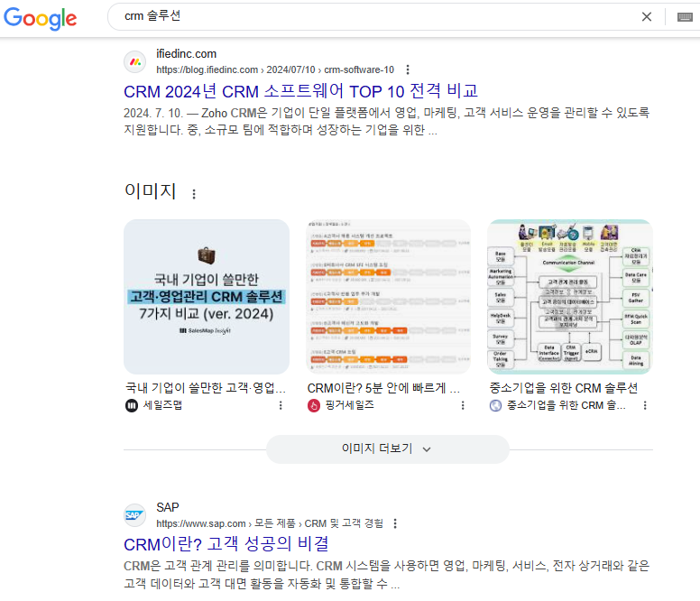The height and width of the screenshot is (601, 700).
Task: Click the '중소기업을 위한 CRM 솔루션' image title
Action: (564, 388)
